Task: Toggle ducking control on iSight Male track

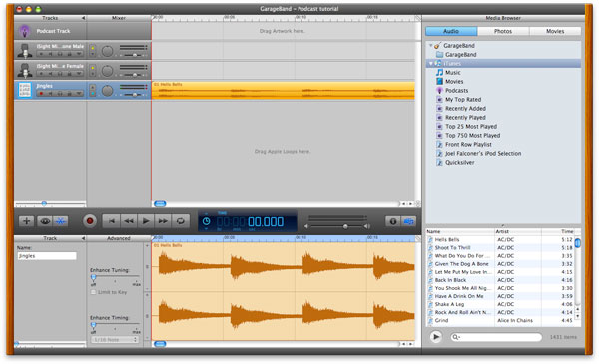Action: click(93, 51)
